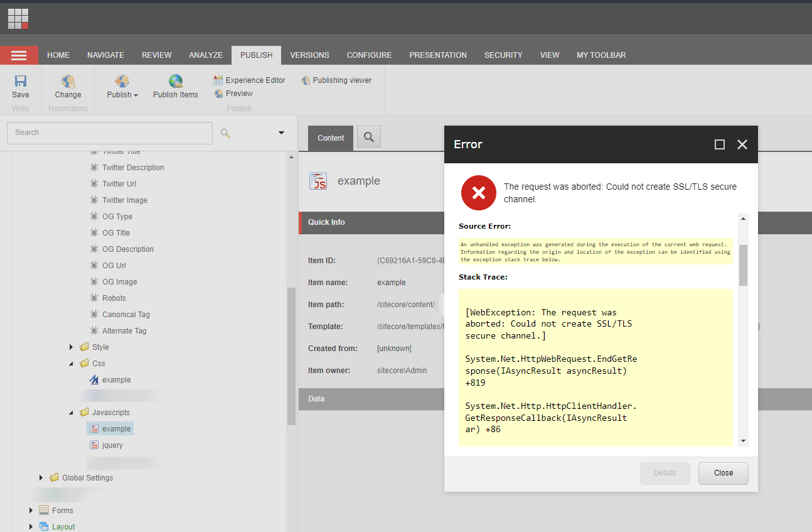Click the JS item icon beside example header
This screenshot has width=812, height=532.
tap(318, 181)
